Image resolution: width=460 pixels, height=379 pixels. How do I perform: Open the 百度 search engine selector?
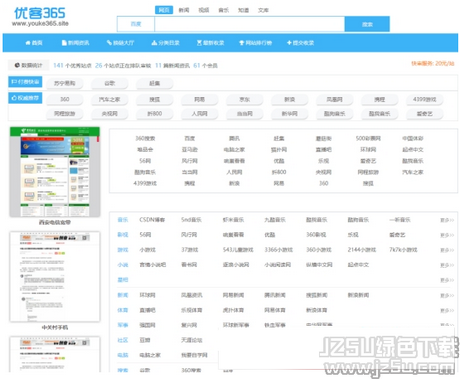136,24
